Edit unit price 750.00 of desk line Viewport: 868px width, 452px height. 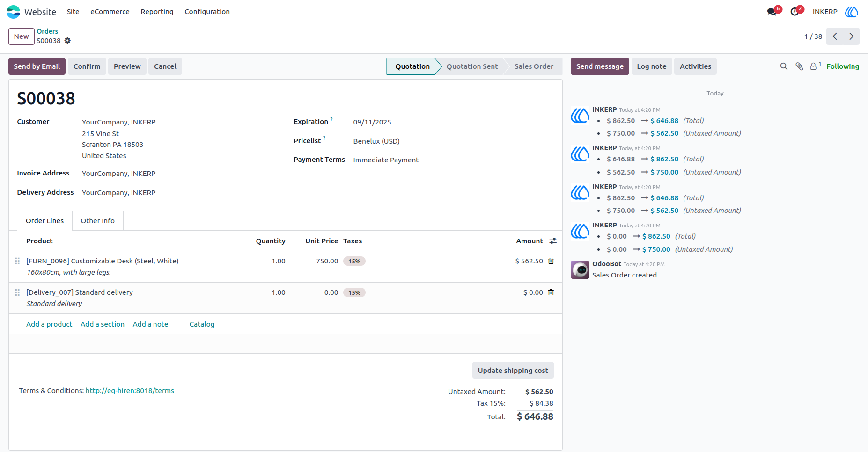coord(327,261)
